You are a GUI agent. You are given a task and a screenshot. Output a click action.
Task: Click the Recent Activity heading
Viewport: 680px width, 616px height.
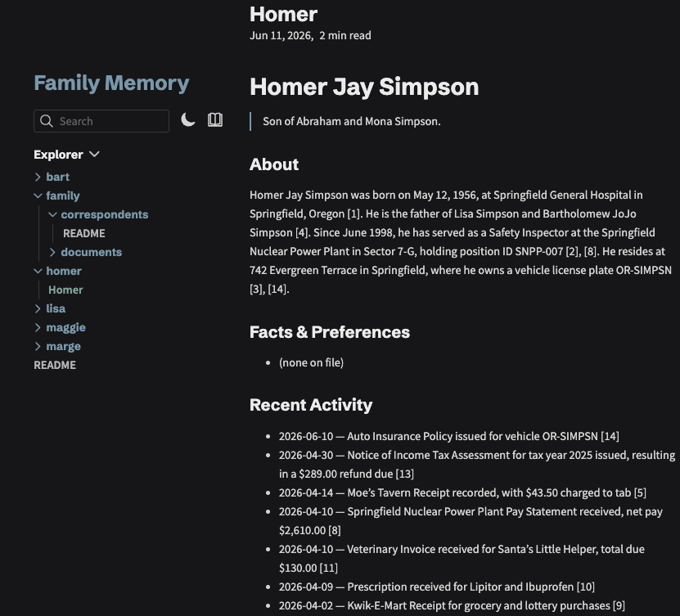click(x=311, y=405)
